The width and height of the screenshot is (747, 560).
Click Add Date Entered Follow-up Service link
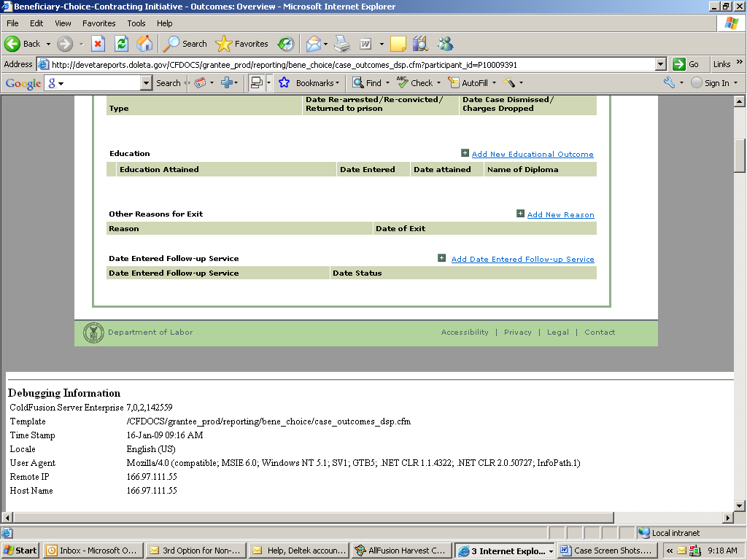pyautogui.click(x=522, y=259)
